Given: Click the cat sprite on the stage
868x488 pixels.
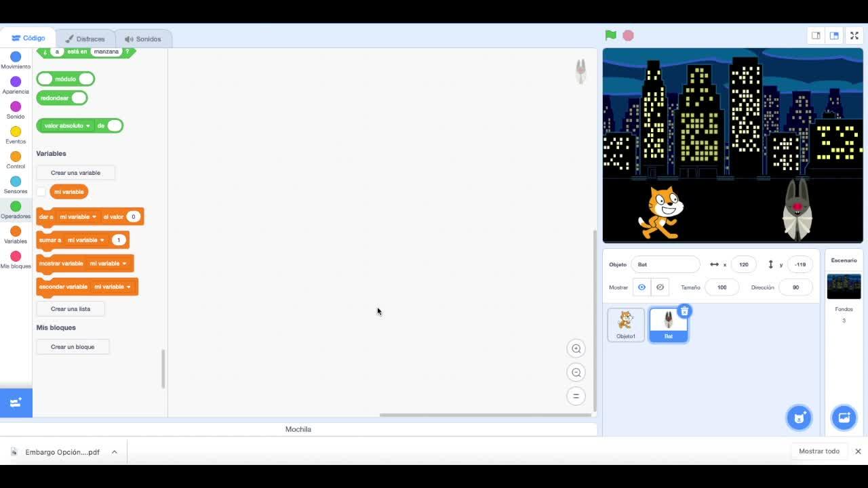Looking at the screenshot, I should tap(660, 213).
